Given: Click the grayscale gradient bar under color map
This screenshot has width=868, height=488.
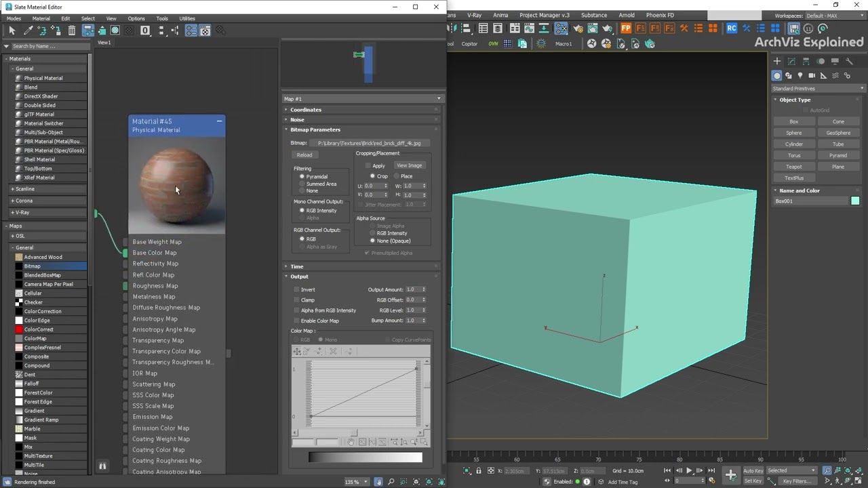Looking at the screenshot, I should [x=365, y=457].
